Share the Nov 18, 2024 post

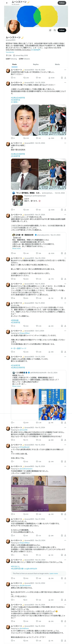point(65,78)
